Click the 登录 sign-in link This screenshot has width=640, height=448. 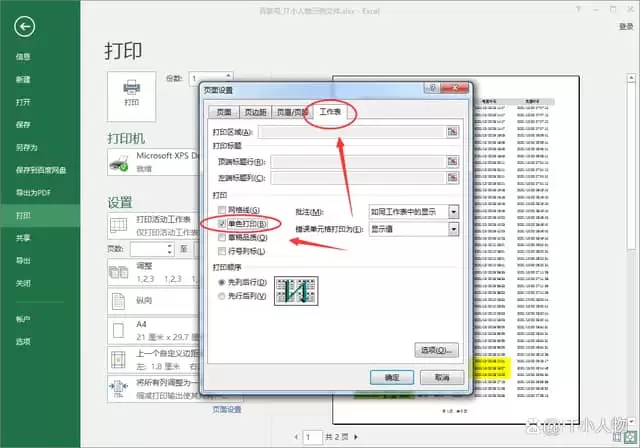(x=626, y=27)
